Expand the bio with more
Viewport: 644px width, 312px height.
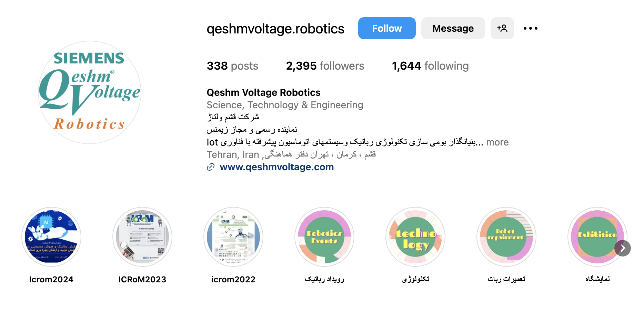pyautogui.click(x=497, y=142)
